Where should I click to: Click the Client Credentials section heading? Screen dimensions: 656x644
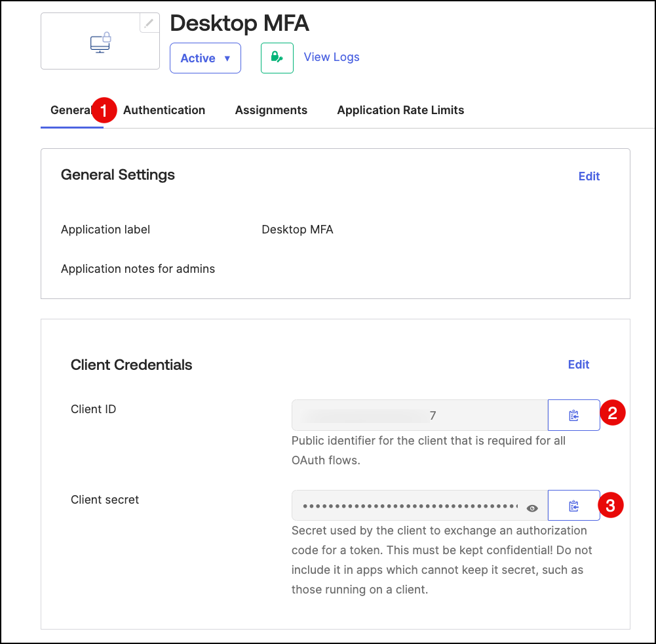pos(131,365)
